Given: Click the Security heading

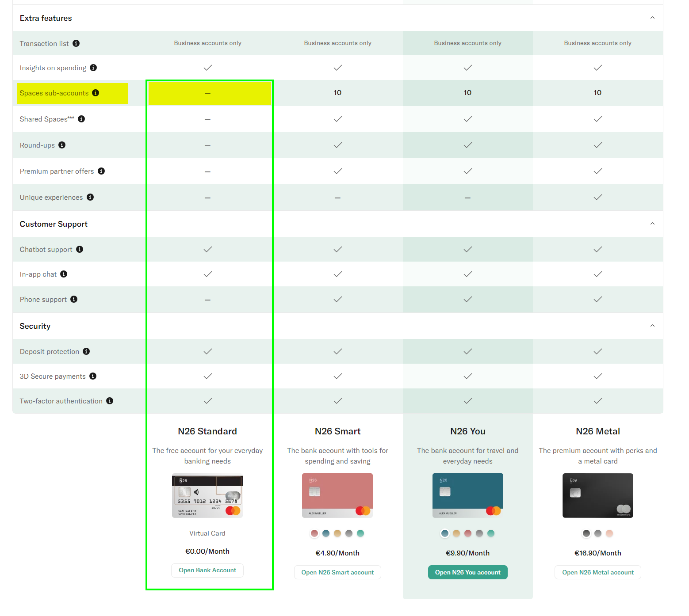Looking at the screenshot, I should pyautogui.click(x=35, y=326).
